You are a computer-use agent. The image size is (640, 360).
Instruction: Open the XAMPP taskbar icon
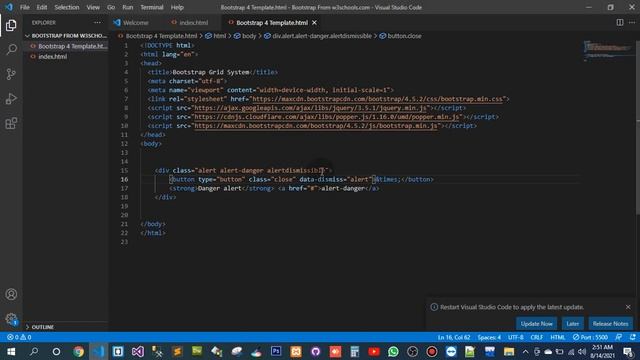point(296,351)
